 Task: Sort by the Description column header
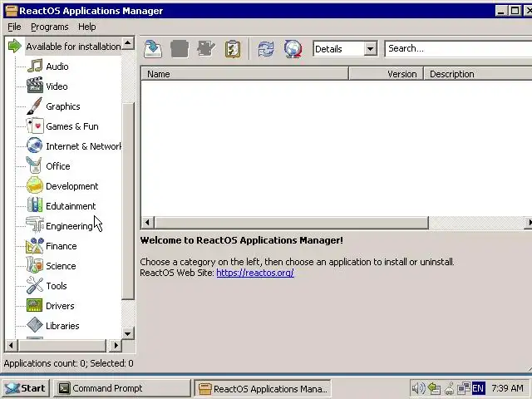(478, 74)
